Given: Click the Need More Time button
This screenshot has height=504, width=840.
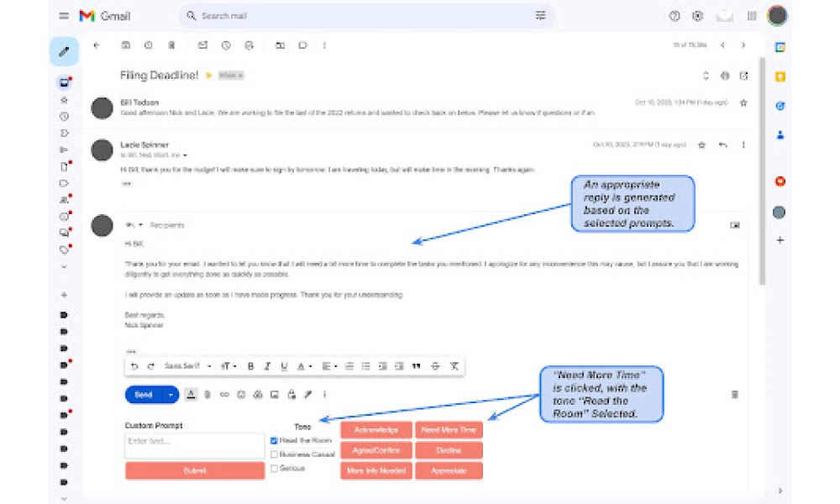Looking at the screenshot, I should click(449, 430).
